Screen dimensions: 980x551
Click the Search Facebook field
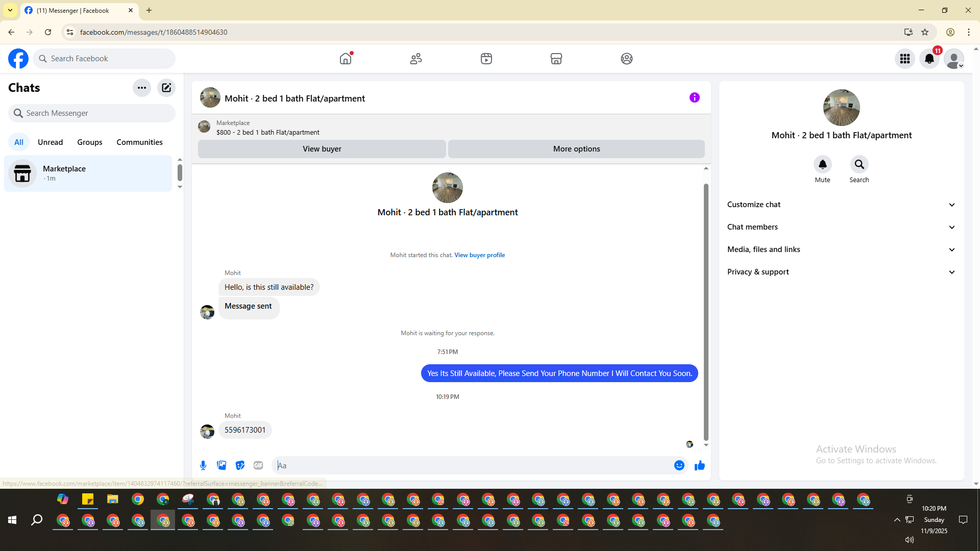pos(104,59)
